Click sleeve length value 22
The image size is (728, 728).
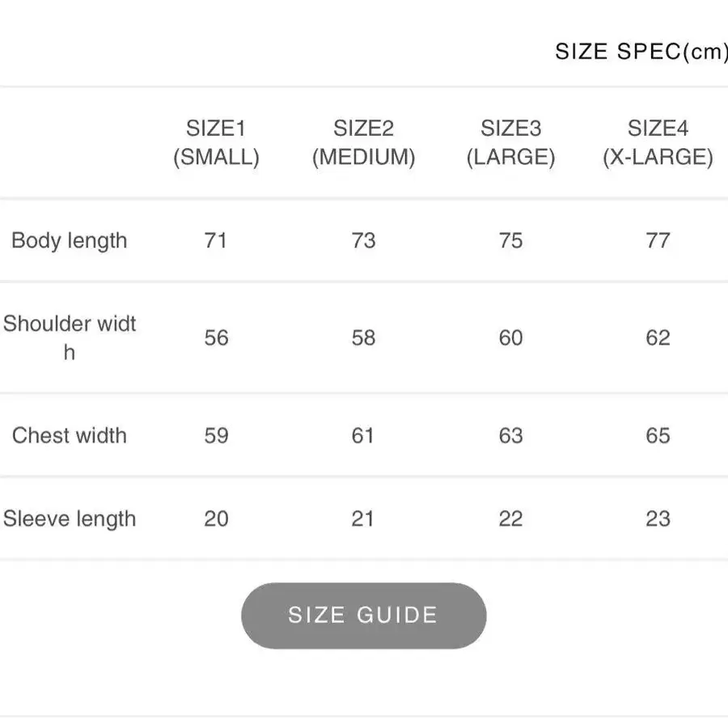pos(510,518)
